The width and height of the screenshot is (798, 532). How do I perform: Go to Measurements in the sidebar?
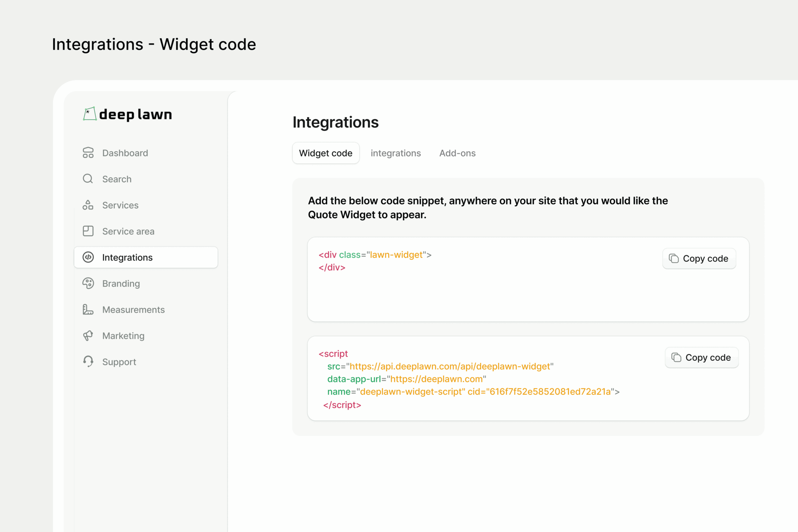pyautogui.click(x=133, y=310)
